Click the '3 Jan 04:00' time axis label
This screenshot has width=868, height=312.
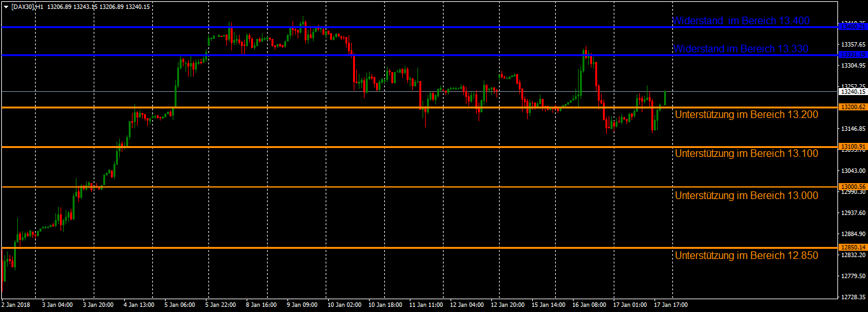tap(56, 305)
